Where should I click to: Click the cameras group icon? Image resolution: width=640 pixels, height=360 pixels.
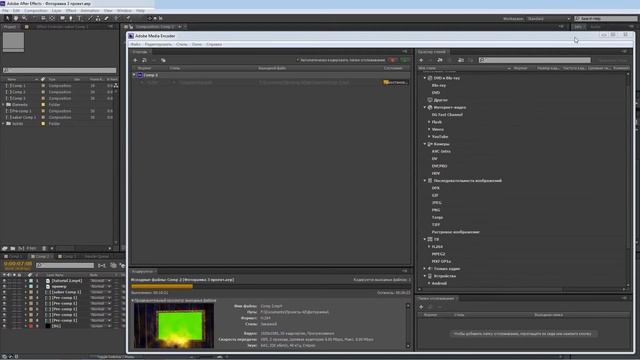point(430,144)
